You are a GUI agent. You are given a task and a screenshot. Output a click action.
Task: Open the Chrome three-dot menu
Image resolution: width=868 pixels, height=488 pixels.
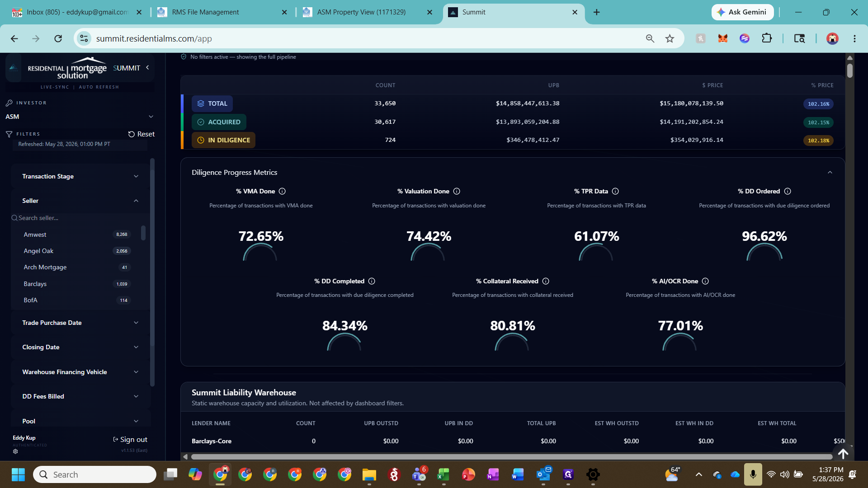tap(854, 39)
